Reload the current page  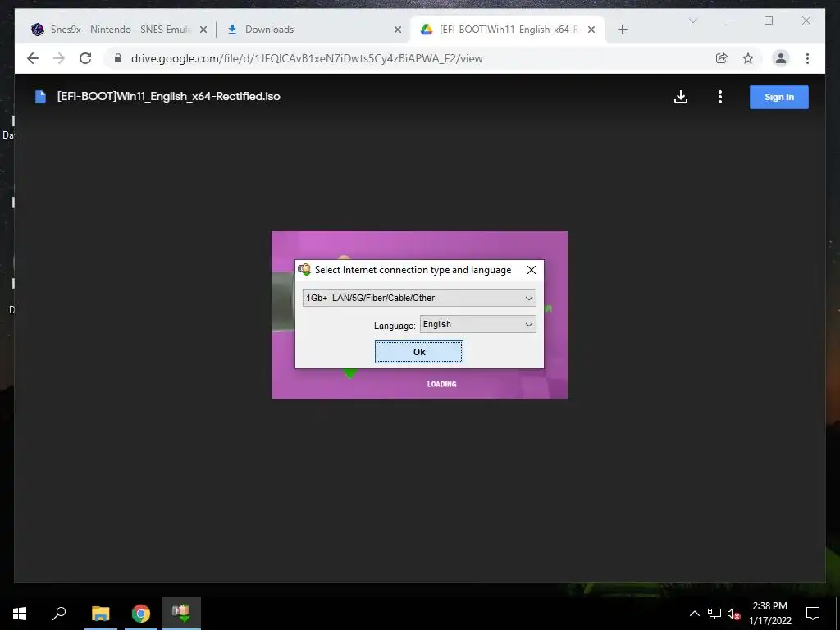pyautogui.click(x=85, y=58)
